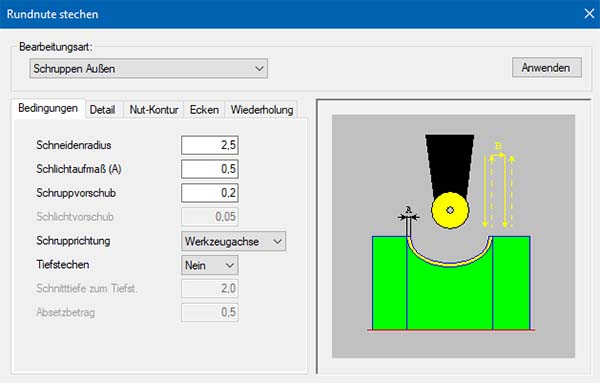Screen dimensions: 600x383
Task: Click the Absetzbetrag value field
Action: pos(210,312)
